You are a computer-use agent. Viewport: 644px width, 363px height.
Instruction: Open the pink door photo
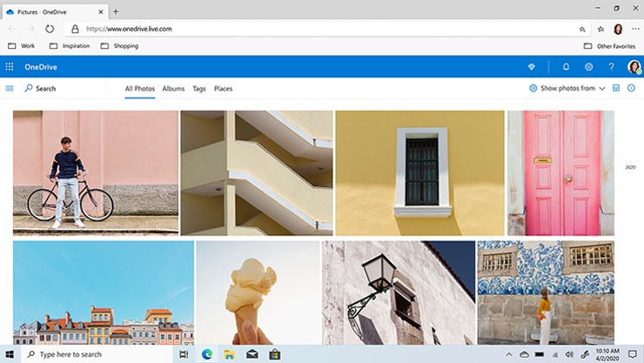(x=560, y=172)
